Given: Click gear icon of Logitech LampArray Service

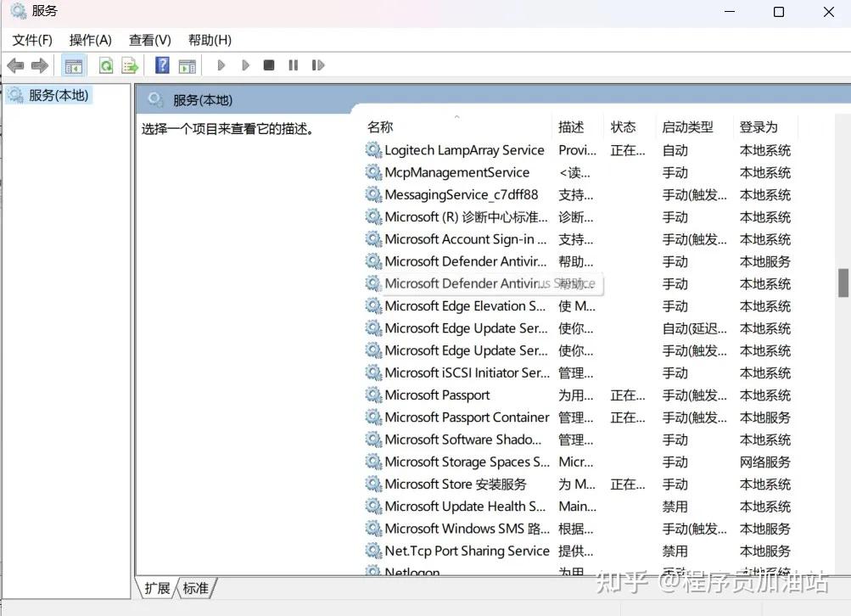Looking at the screenshot, I should [x=373, y=150].
